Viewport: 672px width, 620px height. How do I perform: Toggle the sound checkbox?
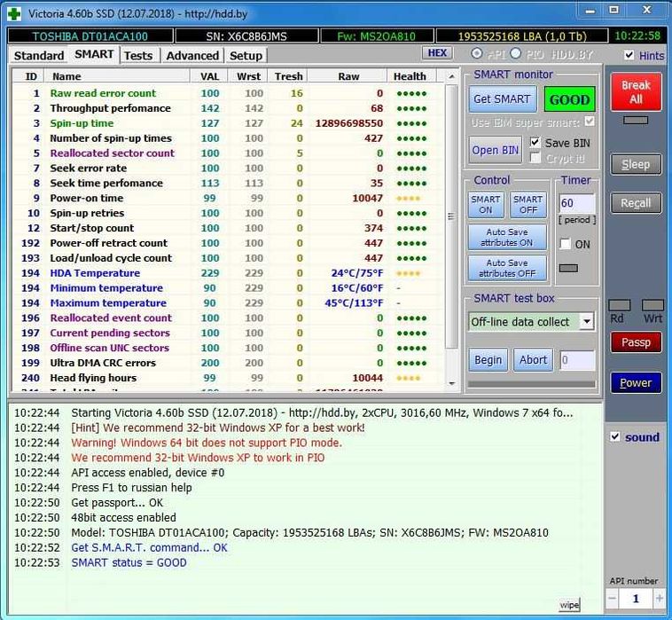(x=615, y=437)
